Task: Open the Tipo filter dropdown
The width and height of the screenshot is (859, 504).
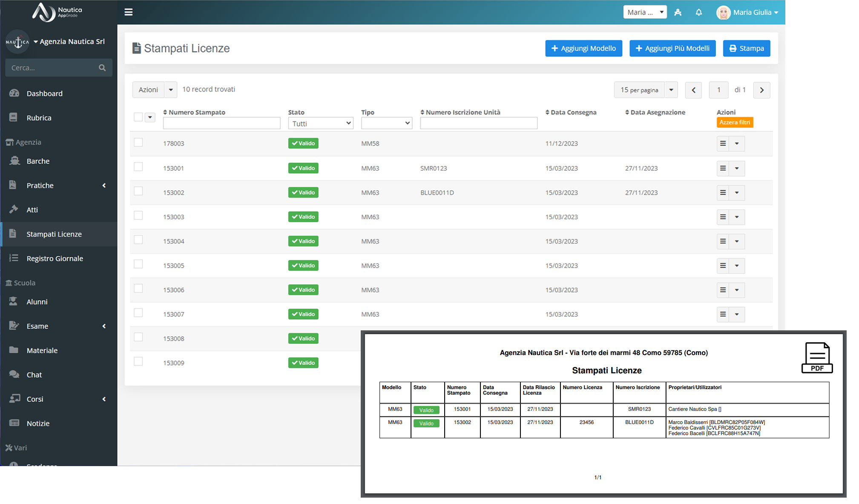Action: pos(386,123)
